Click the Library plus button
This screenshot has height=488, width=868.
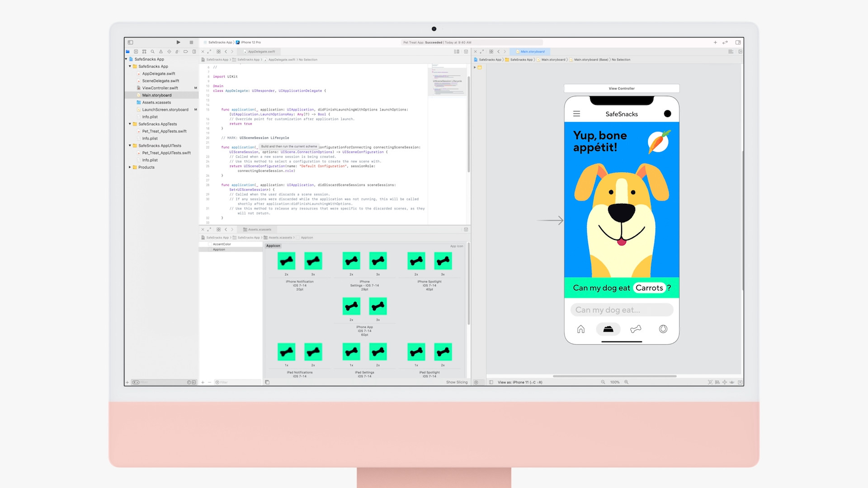point(715,42)
